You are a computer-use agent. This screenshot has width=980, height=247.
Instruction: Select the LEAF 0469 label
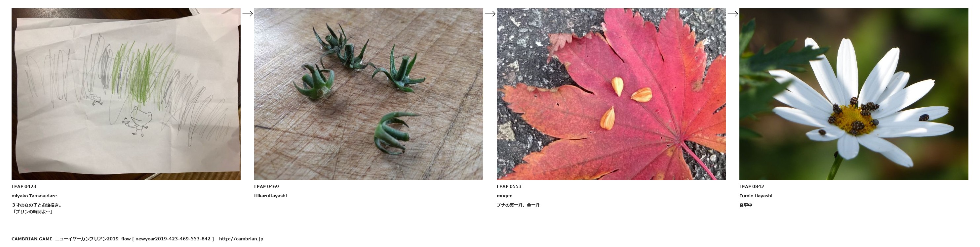click(266, 186)
